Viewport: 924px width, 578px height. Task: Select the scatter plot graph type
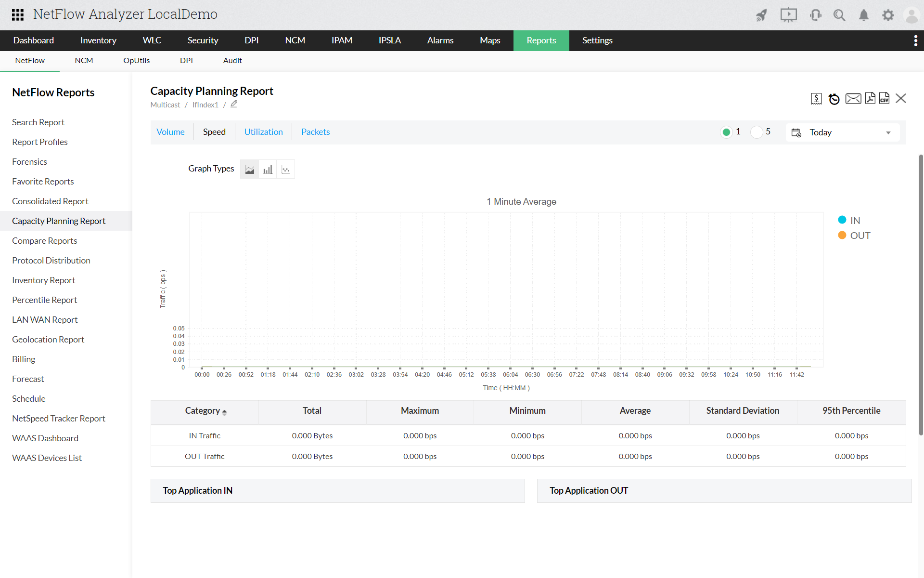[286, 169]
